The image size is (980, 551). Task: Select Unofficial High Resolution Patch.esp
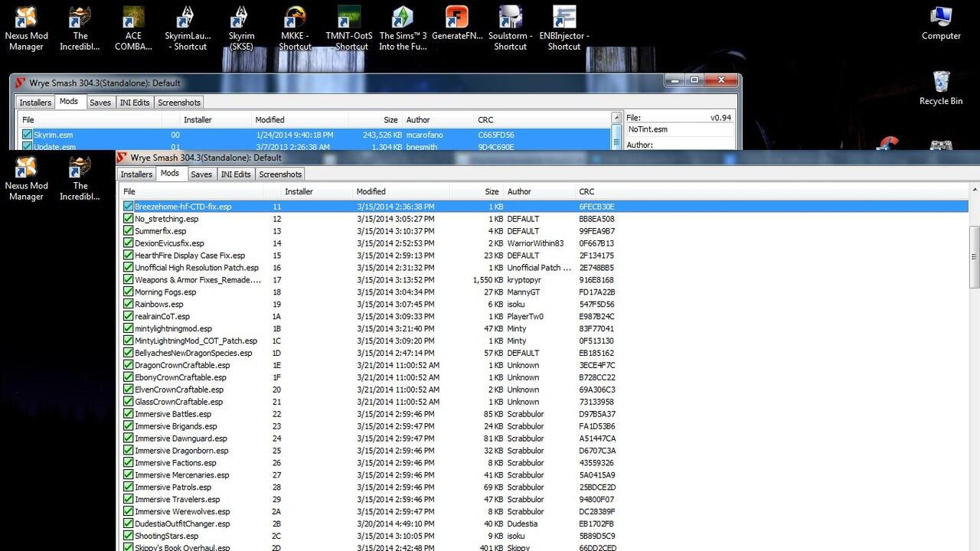tap(544, 268)
